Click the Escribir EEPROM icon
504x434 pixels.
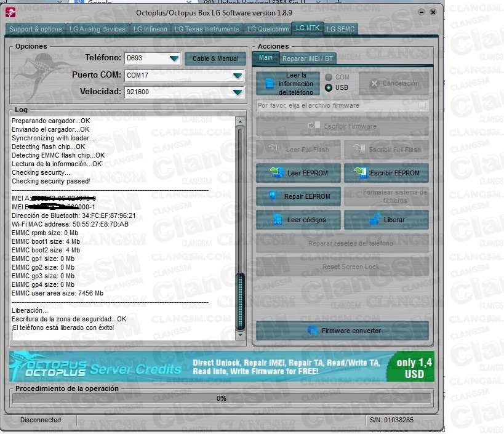[361, 172]
